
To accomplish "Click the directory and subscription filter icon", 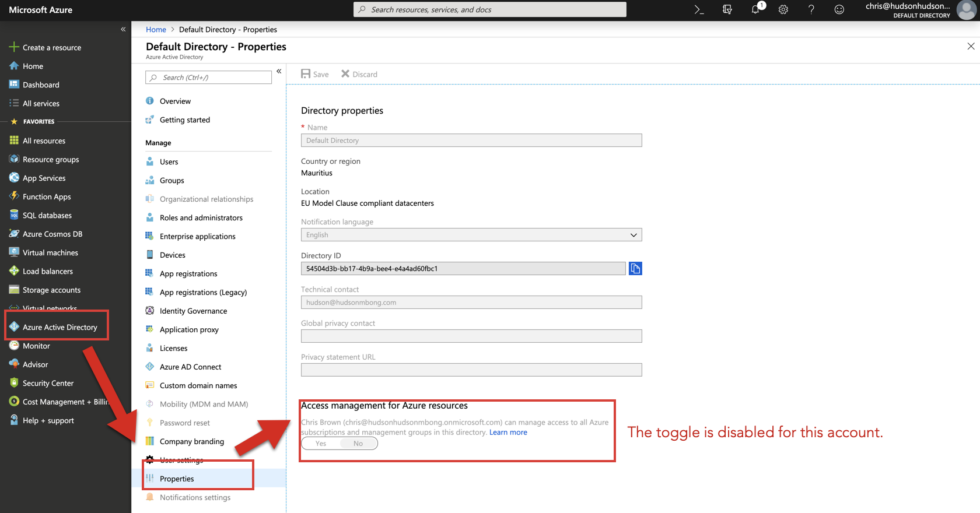I will point(727,9).
